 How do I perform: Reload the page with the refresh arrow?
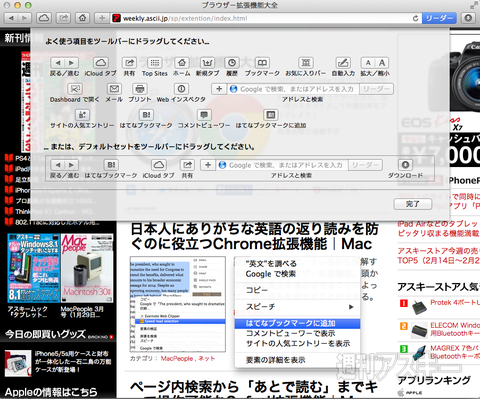(415, 18)
